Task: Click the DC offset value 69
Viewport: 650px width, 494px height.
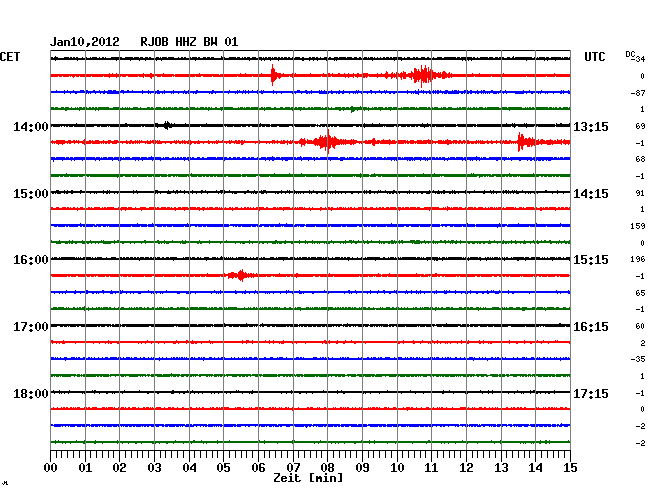Action: pos(640,126)
